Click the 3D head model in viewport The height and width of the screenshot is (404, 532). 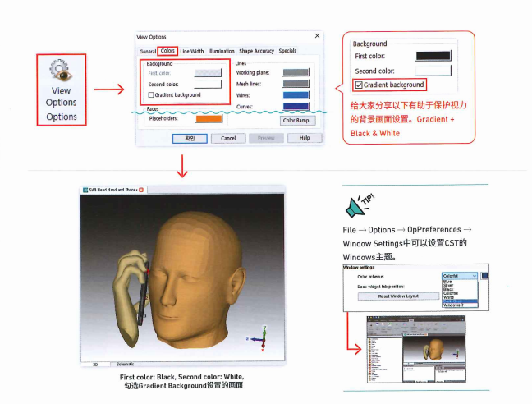click(196, 280)
